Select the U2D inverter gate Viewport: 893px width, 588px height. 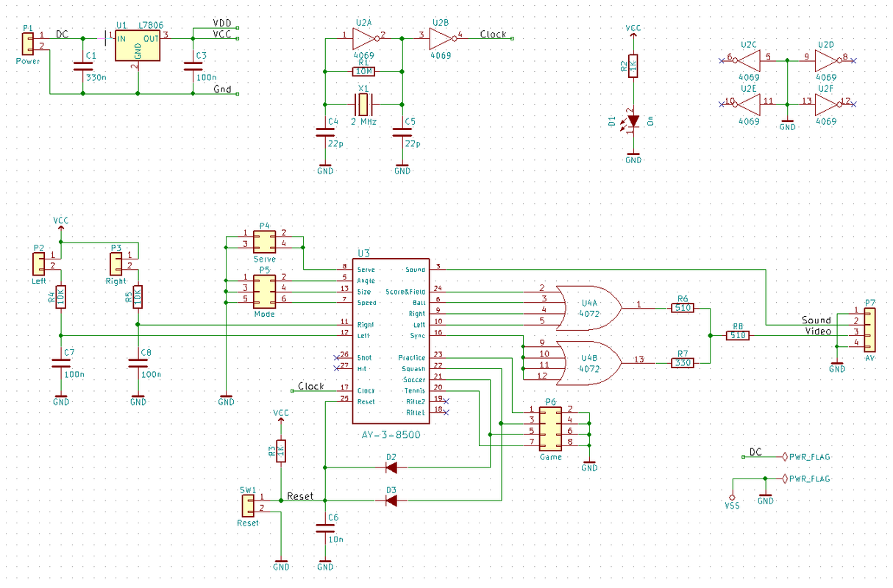[x=829, y=60]
